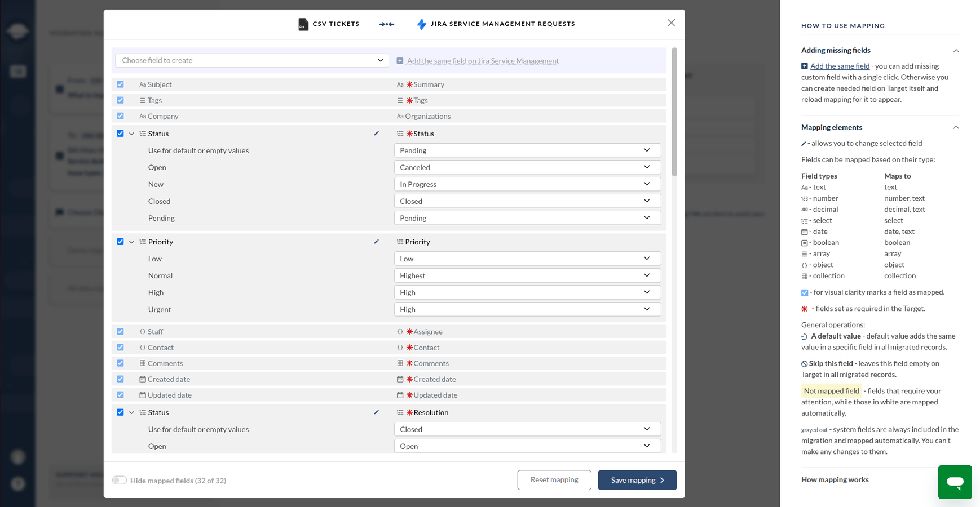Click the select-type icon next to Jira Priority

pos(400,242)
